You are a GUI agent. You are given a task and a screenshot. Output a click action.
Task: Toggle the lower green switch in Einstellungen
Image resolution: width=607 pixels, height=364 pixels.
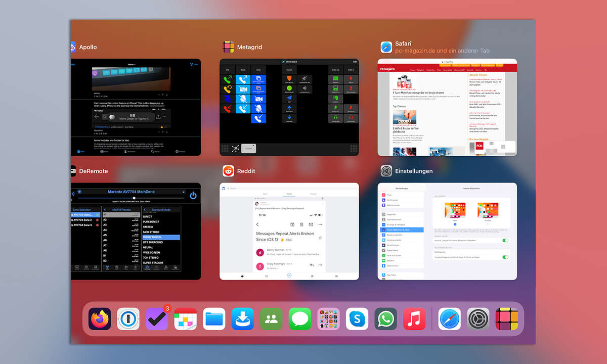[505, 257]
